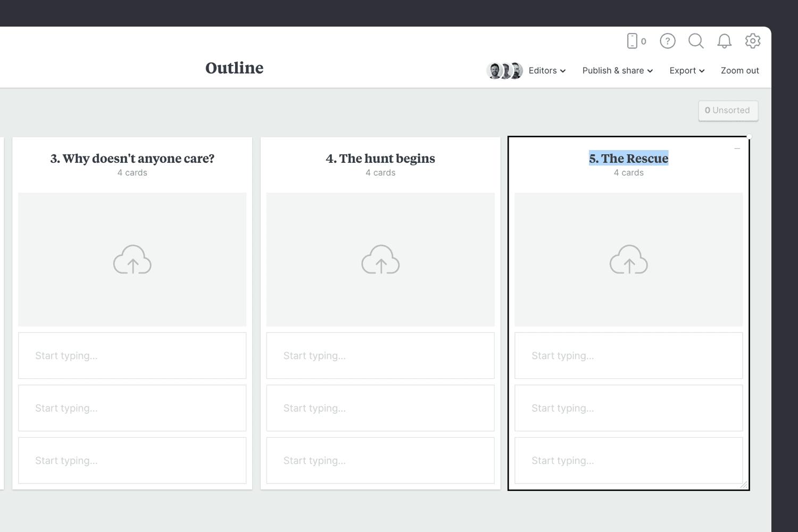Open the Publish & share dropdown
798x532 pixels.
tap(617, 71)
